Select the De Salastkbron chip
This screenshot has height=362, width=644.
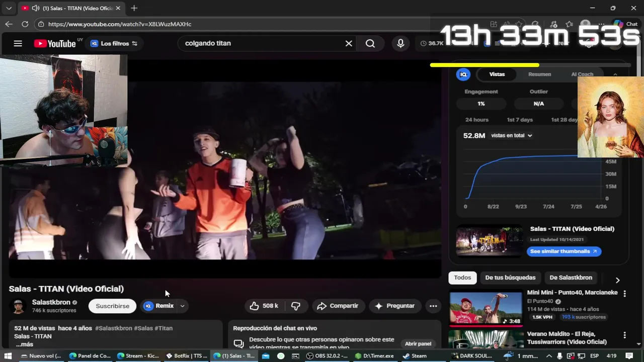[571, 278]
